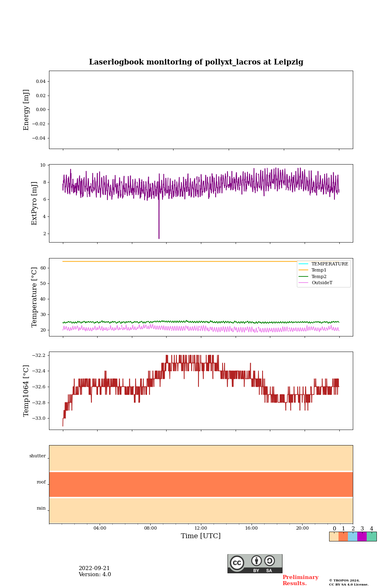Click the 0.00 tick on Energy axis
This screenshot has height=588, width=392.
click(40, 110)
